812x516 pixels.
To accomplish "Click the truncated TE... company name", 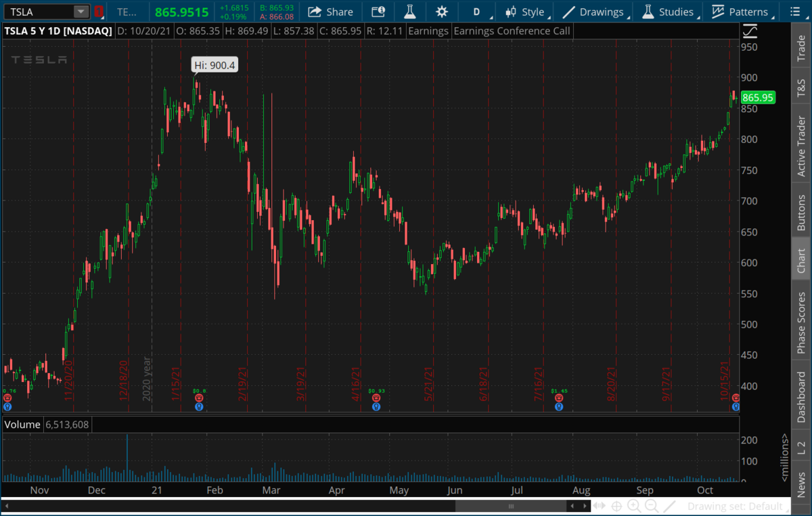I will pyautogui.click(x=127, y=12).
